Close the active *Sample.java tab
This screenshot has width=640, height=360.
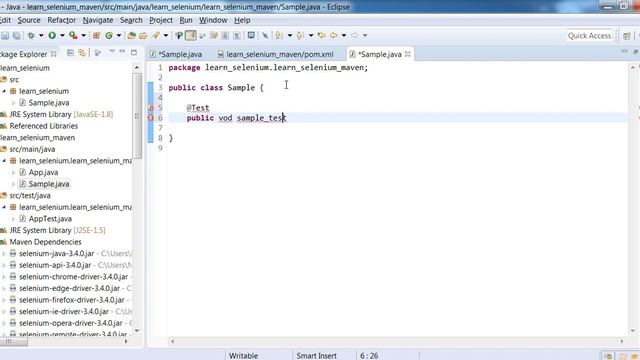coord(407,54)
